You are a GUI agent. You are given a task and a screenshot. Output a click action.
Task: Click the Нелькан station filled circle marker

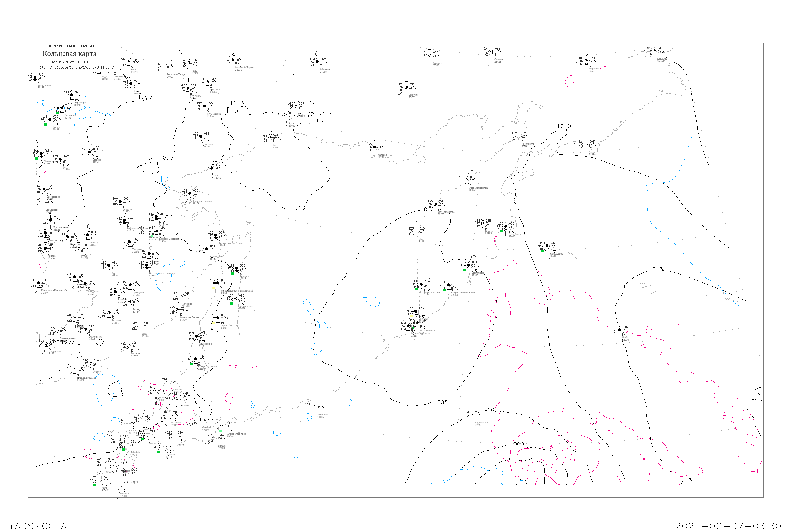click(x=201, y=136)
